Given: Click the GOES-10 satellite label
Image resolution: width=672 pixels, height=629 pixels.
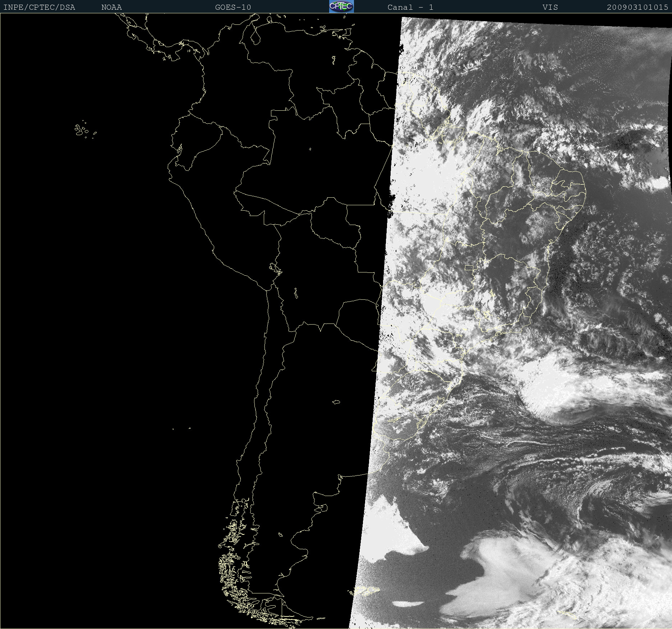Looking at the screenshot, I should (233, 7).
